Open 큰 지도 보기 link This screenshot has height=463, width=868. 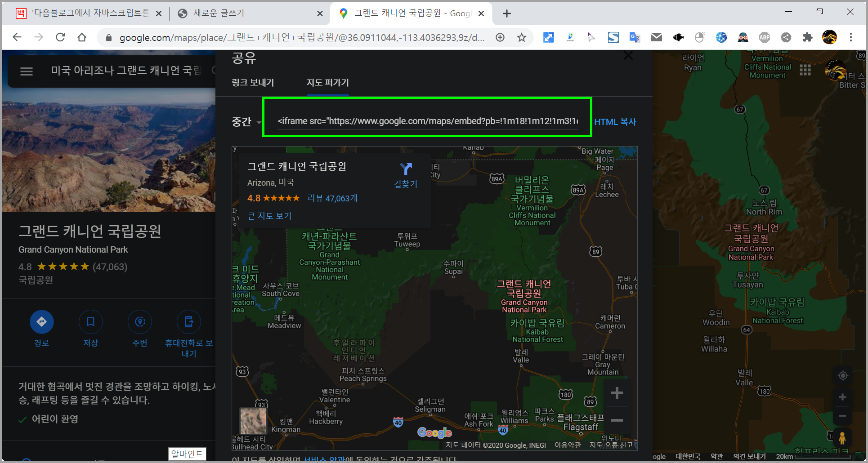pos(269,216)
